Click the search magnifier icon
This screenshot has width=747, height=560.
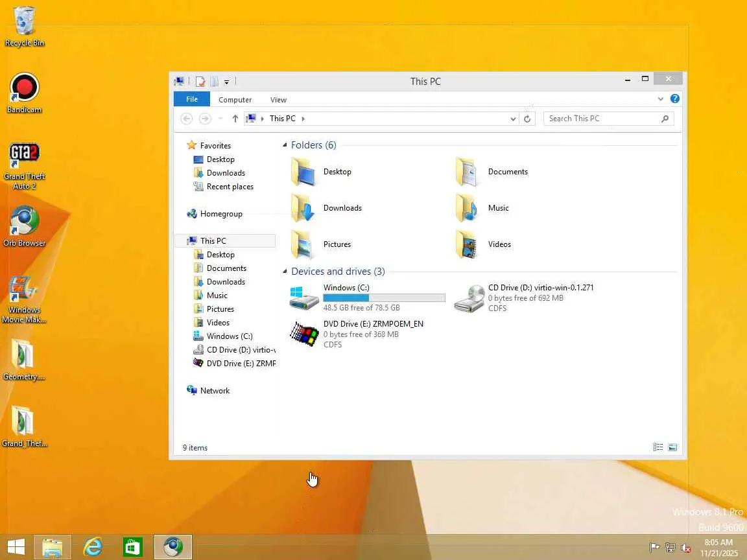tap(665, 119)
